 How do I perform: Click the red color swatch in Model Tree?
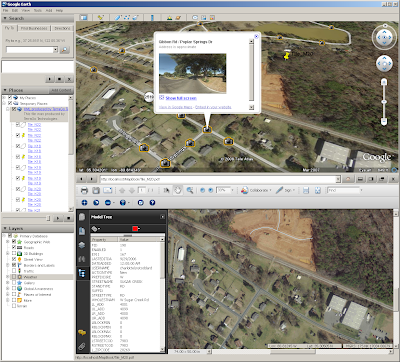135,229
